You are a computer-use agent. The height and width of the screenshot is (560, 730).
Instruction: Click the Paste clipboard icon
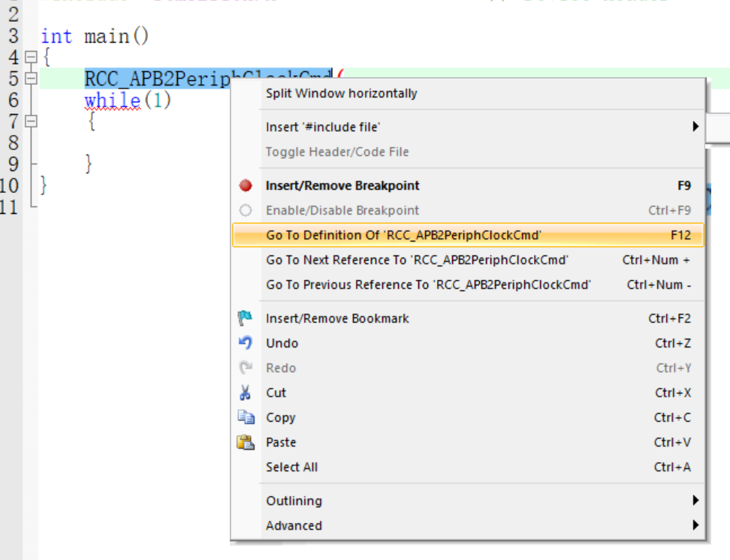[x=246, y=441]
